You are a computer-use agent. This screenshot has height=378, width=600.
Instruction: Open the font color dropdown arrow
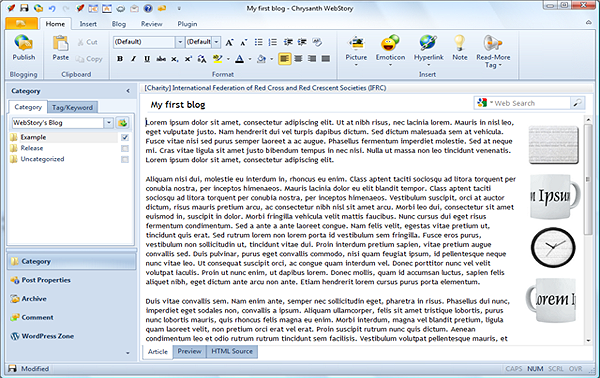tap(250, 59)
